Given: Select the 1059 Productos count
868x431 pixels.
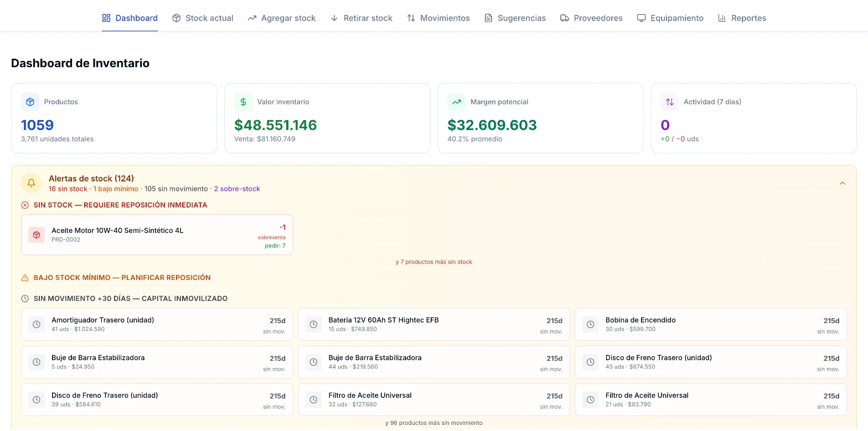Looking at the screenshot, I should click(x=38, y=125).
